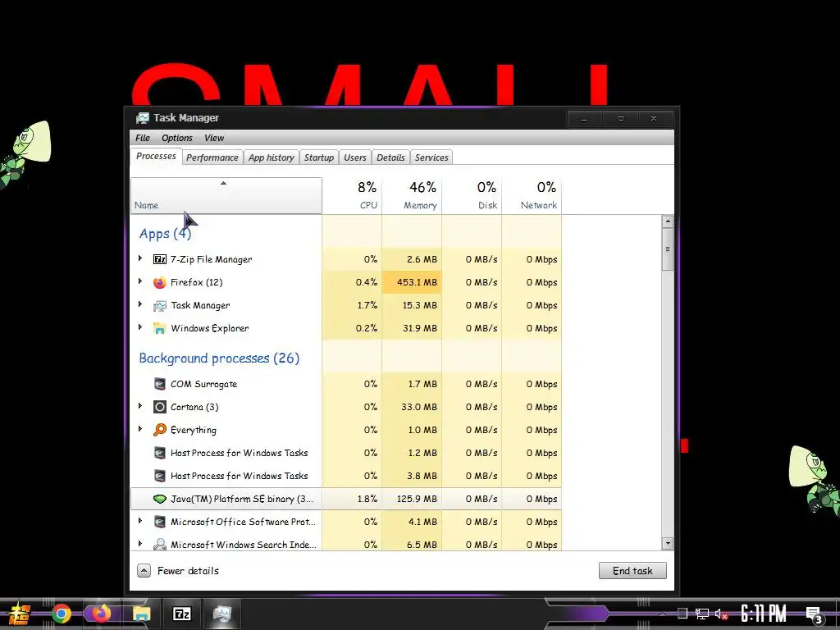Screen dimensions: 840x630
Task: Collapse view with Fewer details arrow
Action: tap(144, 571)
